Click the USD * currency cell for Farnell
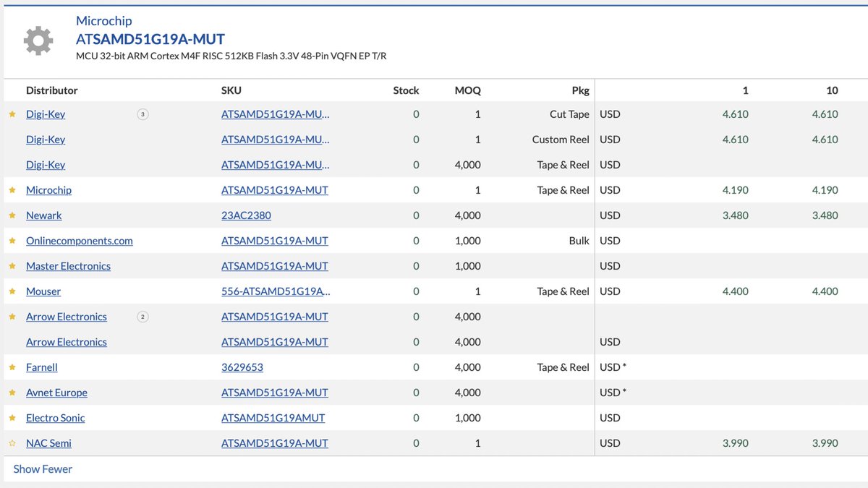The width and height of the screenshot is (868, 488). pyautogui.click(x=613, y=367)
